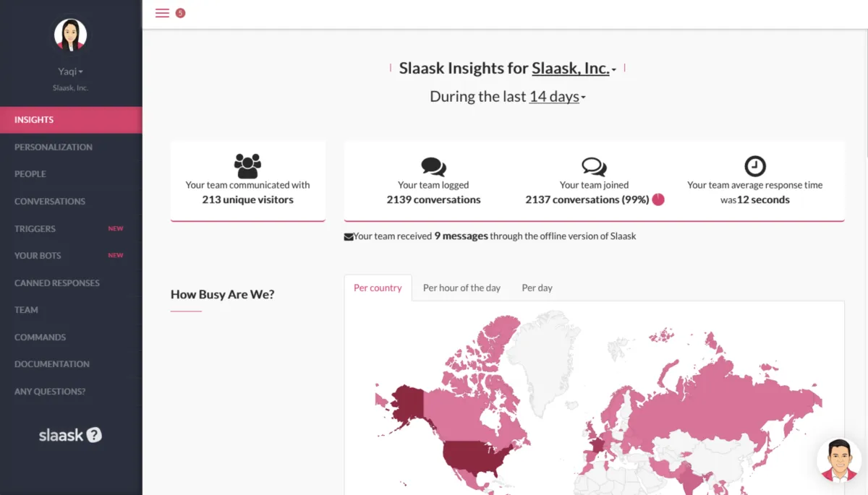Select the Per country tab

(378, 288)
